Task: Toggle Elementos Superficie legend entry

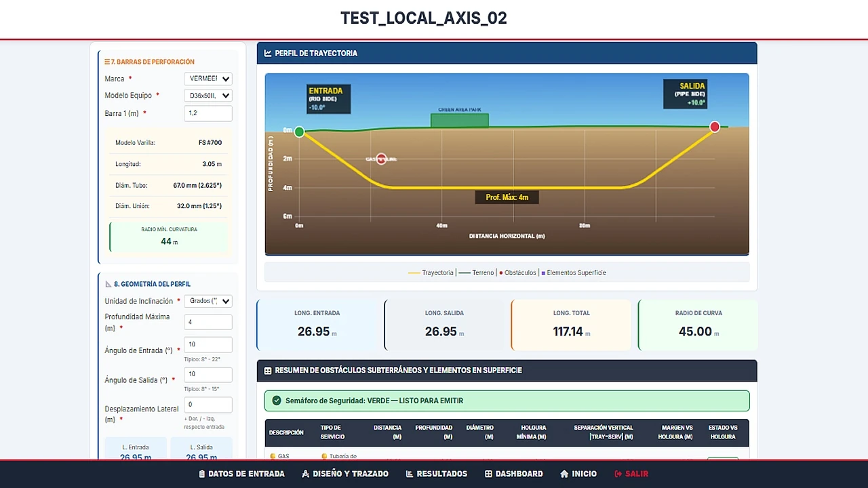Action: click(574, 272)
